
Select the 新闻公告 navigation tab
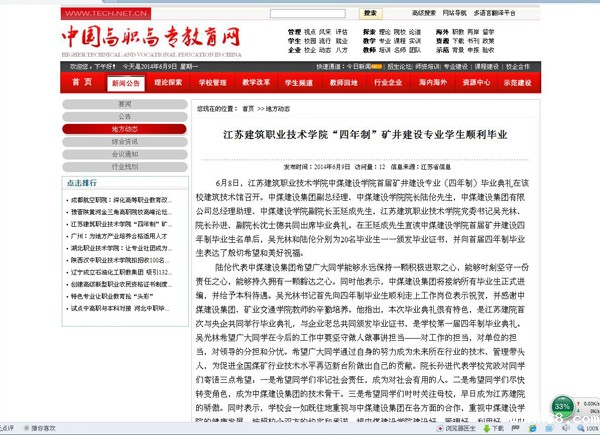click(x=126, y=83)
